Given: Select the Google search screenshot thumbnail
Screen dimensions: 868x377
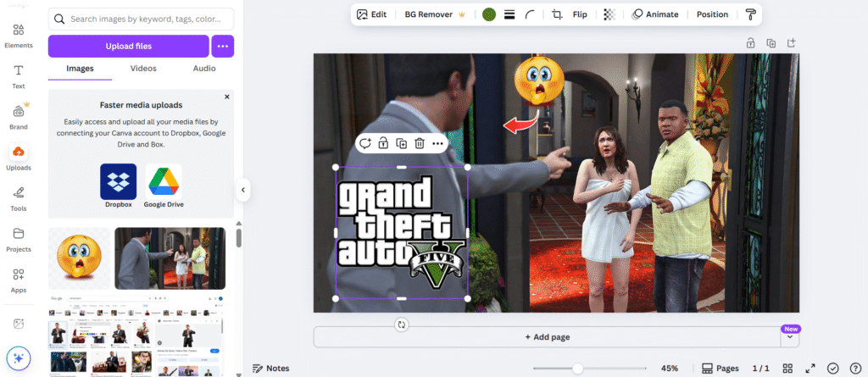Looking at the screenshot, I should pos(136,335).
